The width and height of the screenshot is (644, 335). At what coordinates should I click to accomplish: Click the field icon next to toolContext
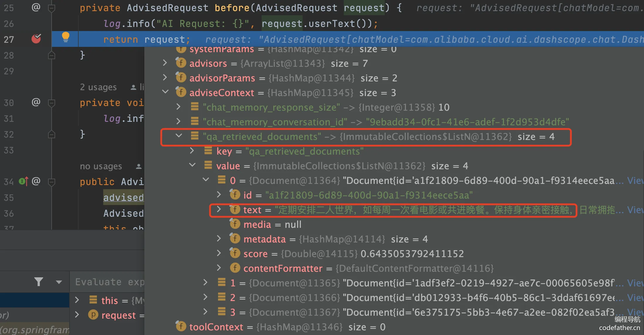(x=181, y=326)
